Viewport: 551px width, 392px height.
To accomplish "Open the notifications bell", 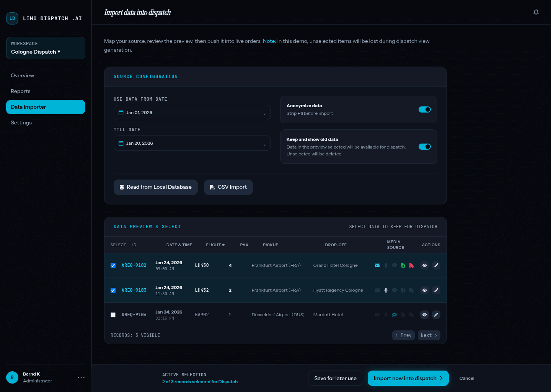I will (x=536, y=12).
